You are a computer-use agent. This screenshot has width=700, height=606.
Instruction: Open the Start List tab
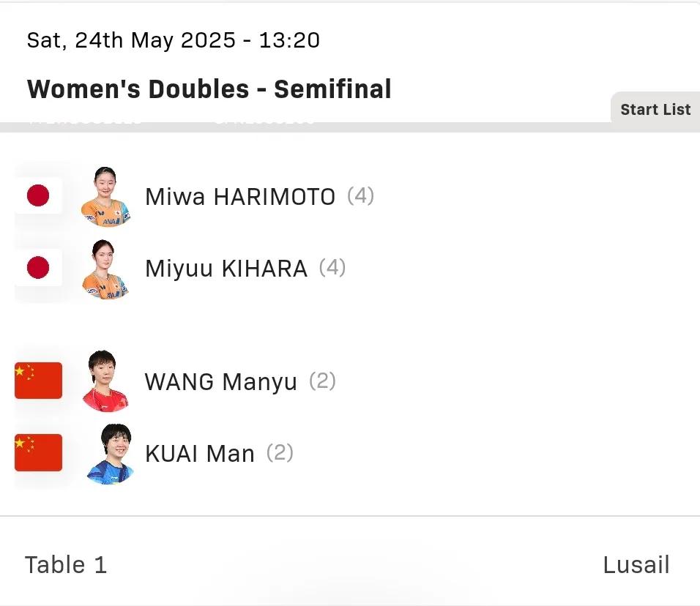pos(655,109)
